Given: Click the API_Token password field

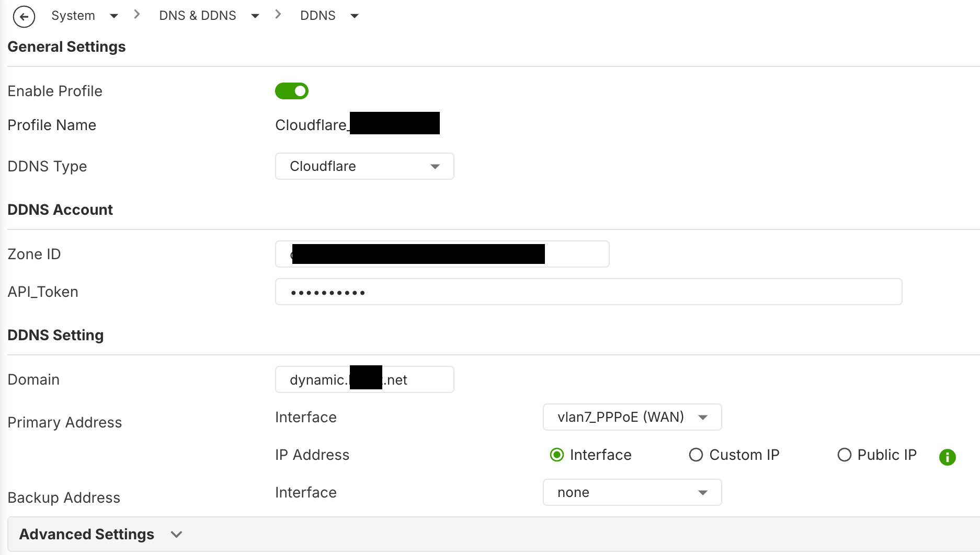Looking at the screenshot, I should [589, 292].
